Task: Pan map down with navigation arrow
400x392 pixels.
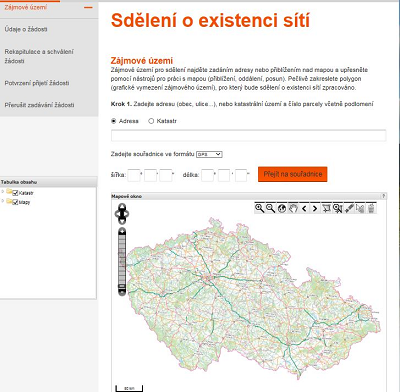Action: (122, 221)
